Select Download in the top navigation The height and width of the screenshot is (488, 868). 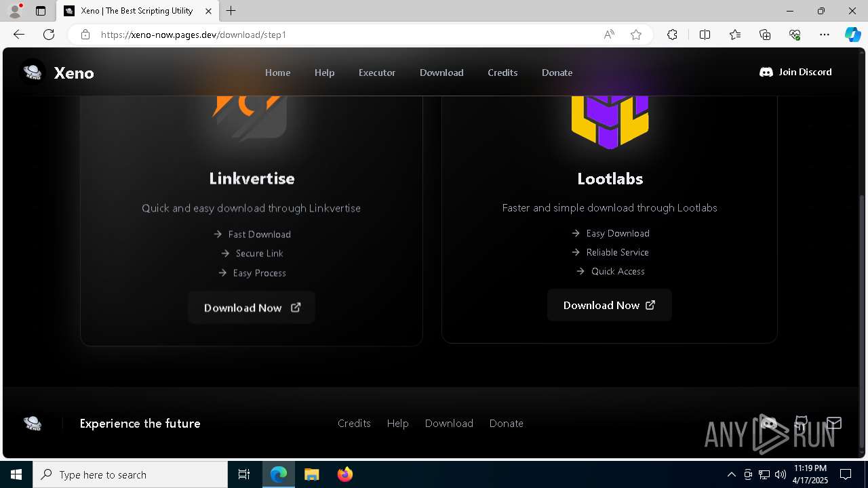click(441, 73)
